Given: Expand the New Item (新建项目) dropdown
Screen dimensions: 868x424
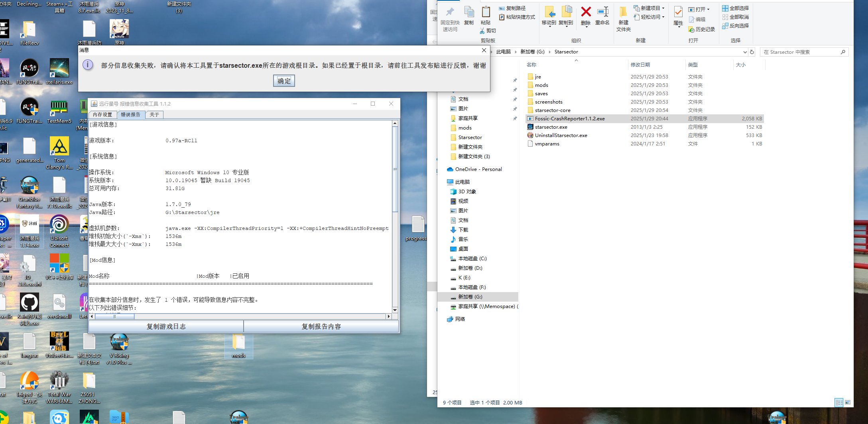Looking at the screenshot, I should click(x=663, y=8).
